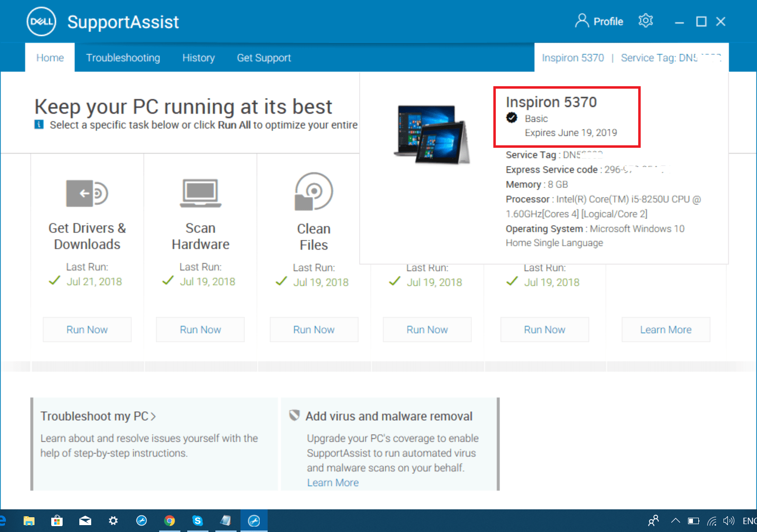
Task: Click Jul 19, 2018 under Clean Files
Action: pyautogui.click(x=321, y=282)
